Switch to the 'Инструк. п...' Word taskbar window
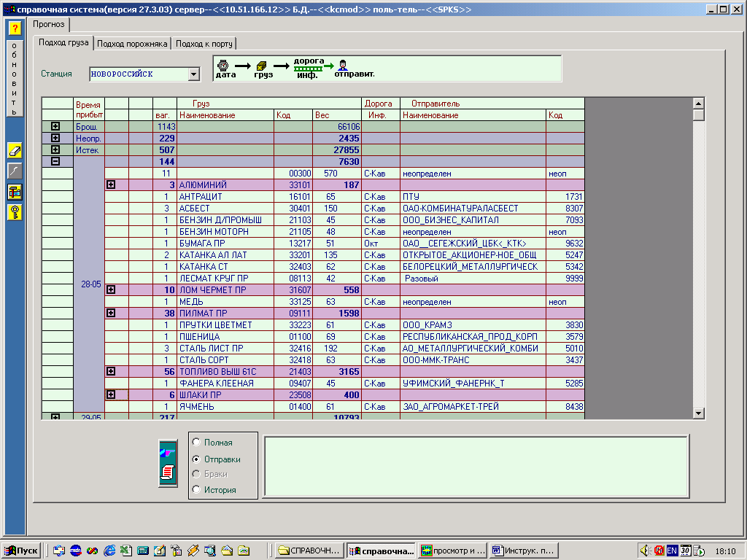This screenshot has height=560, width=747. coord(524,551)
